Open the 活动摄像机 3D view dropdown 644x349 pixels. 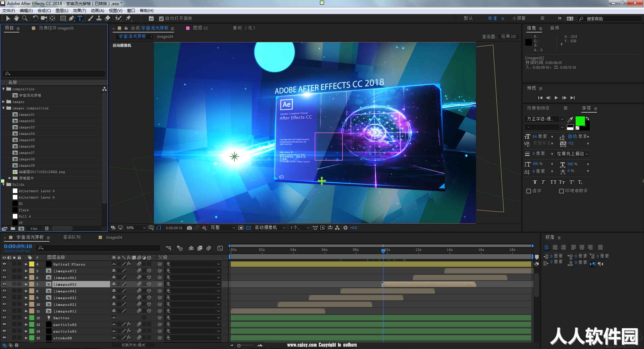(270, 228)
